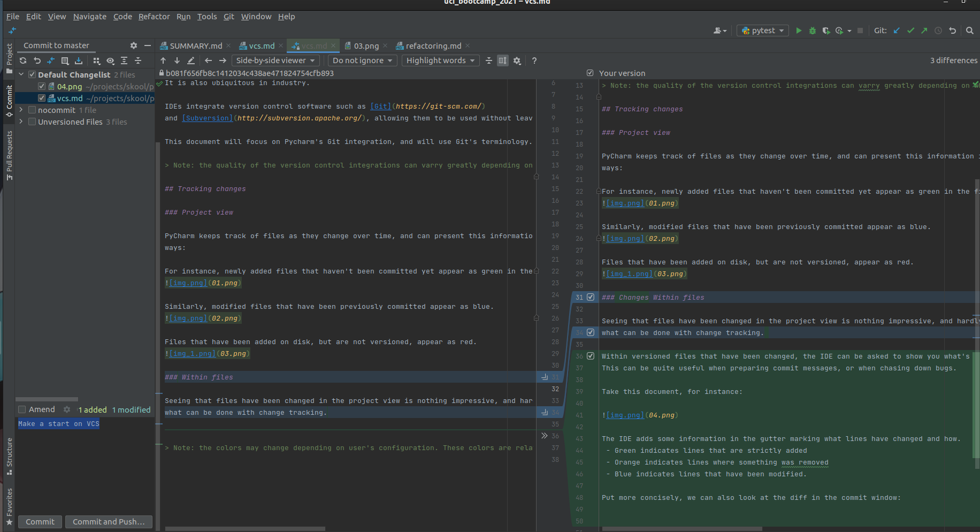Open the Side-by-side viewer dropdown
This screenshot has height=532, width=980.
pyautogui.click(x=275, y=60)
